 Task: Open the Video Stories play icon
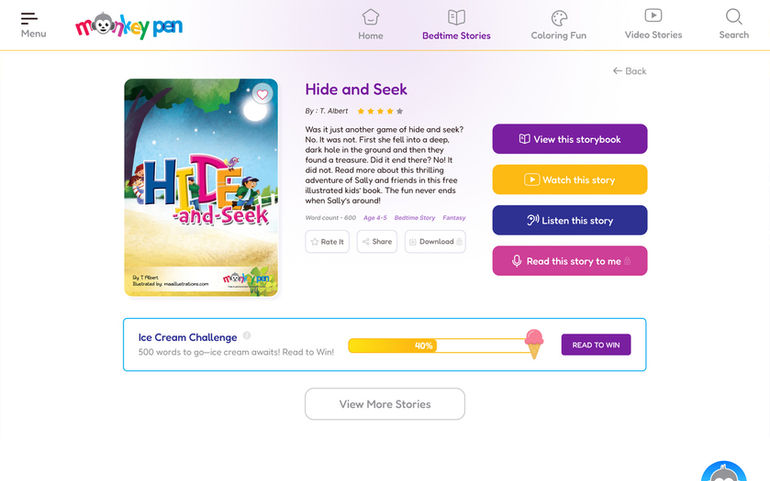tap(653, 16)
